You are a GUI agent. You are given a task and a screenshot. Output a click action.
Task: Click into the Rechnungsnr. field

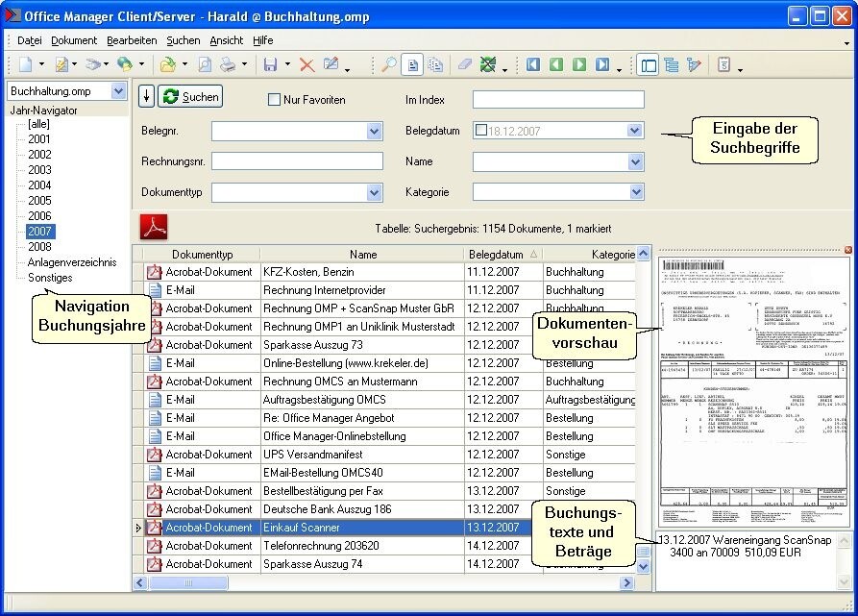297,161
